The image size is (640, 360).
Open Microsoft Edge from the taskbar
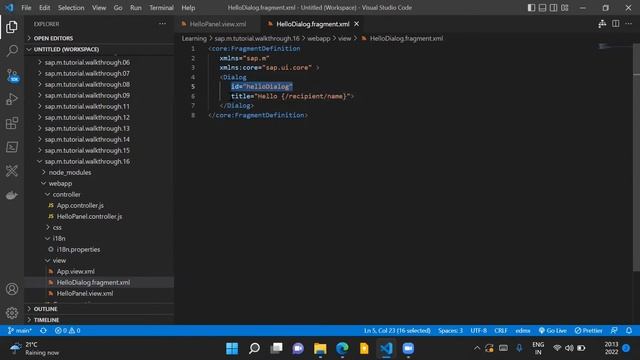(342, 349)
